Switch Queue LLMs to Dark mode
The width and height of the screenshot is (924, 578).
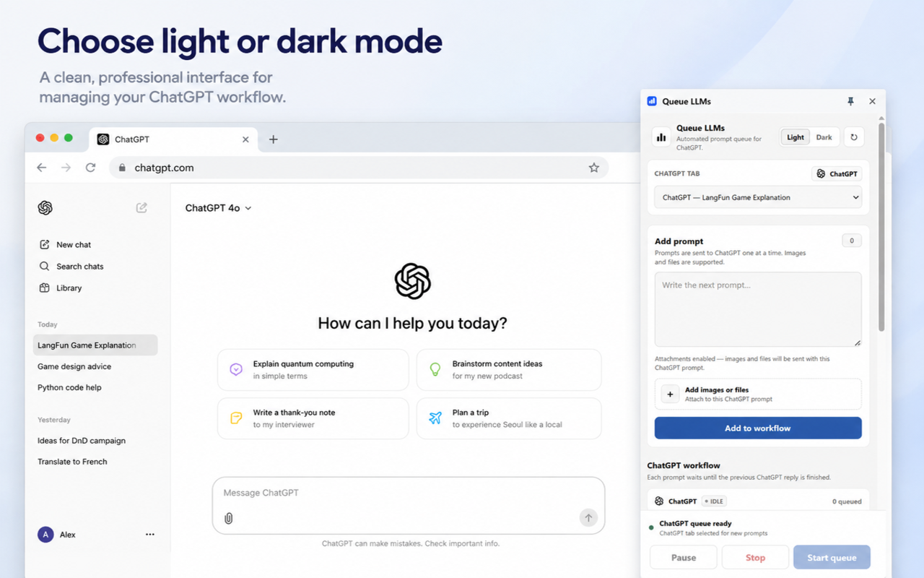824,137
